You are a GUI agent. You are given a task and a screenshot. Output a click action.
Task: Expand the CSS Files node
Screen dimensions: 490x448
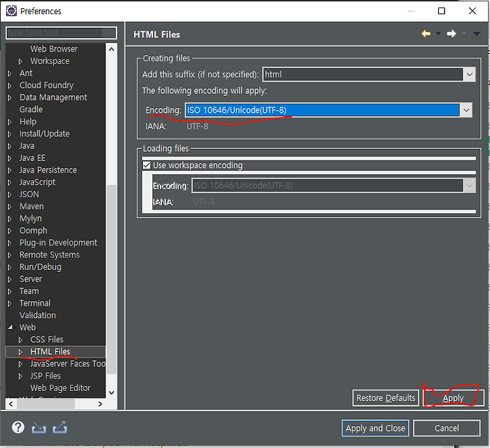click(20, 340)
